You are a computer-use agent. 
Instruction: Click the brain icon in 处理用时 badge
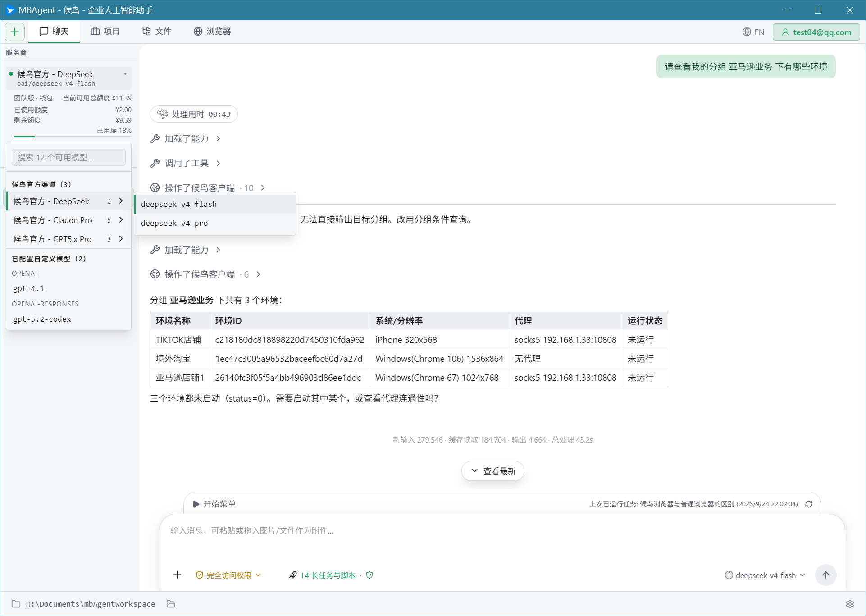[163, 114]
